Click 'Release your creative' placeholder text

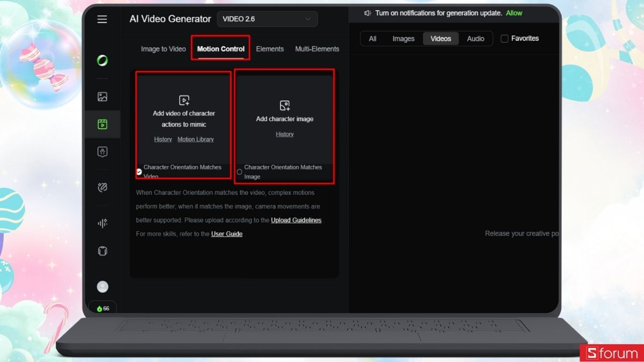[x=522, y=234]
